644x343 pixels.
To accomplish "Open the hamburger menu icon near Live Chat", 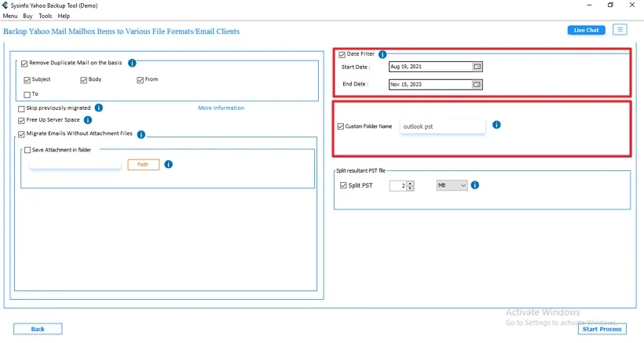I will 620,30.
